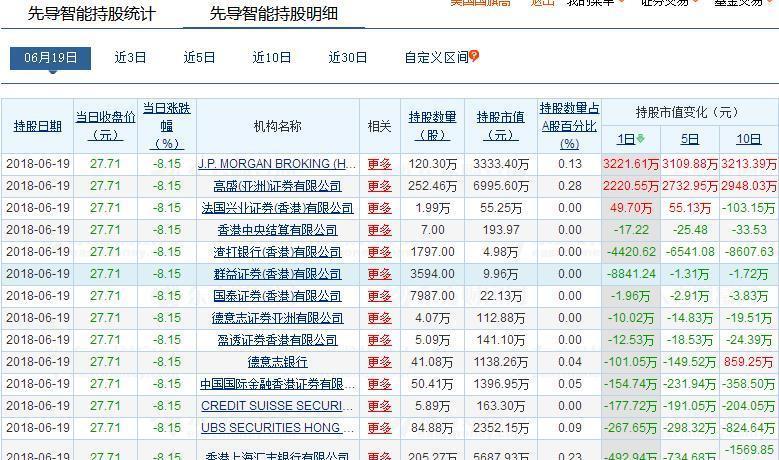Screen dimensions: 779x460
Task: Select the 3221.61万 one-day change value
Action: (631, 164)
